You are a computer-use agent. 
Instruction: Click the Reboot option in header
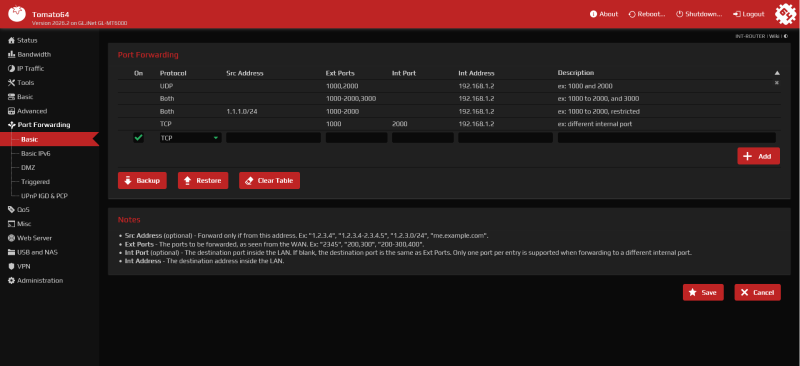point(646,14)
